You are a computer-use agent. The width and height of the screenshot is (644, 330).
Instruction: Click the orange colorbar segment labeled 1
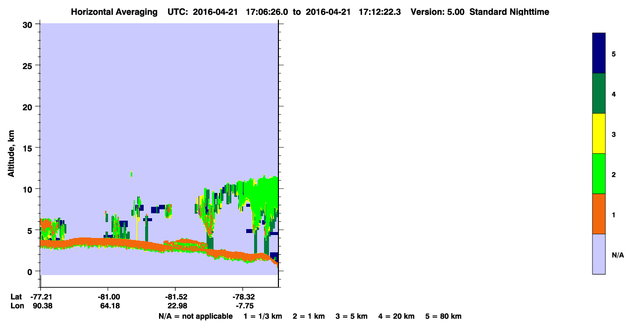pos(599,214)
